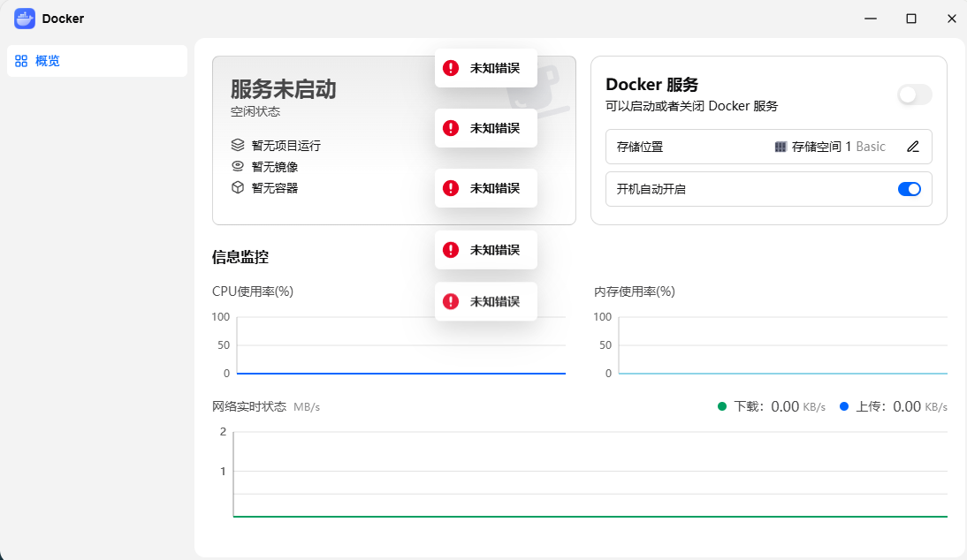Open the 概览 overview sidebar item
967x560 pixels.
coord(97,61)
